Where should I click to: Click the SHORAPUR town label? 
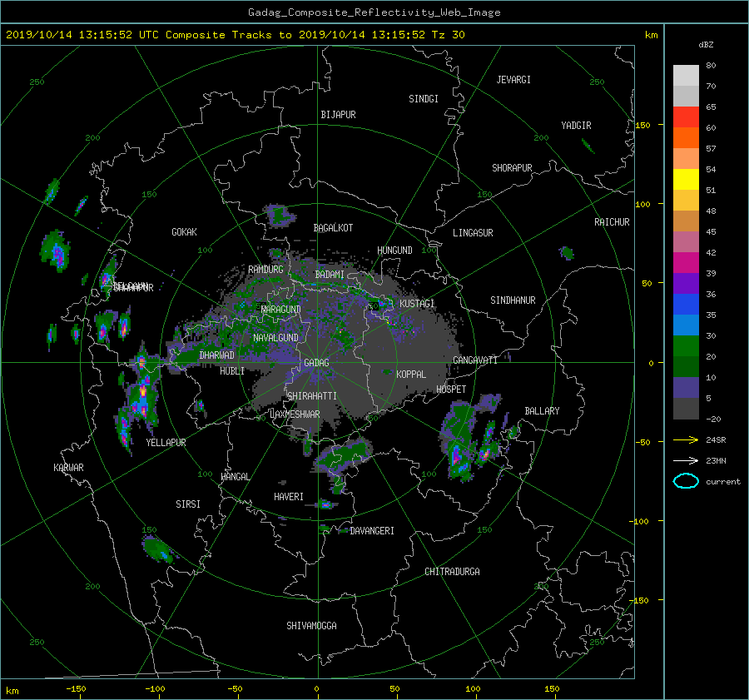click(512, 168)
